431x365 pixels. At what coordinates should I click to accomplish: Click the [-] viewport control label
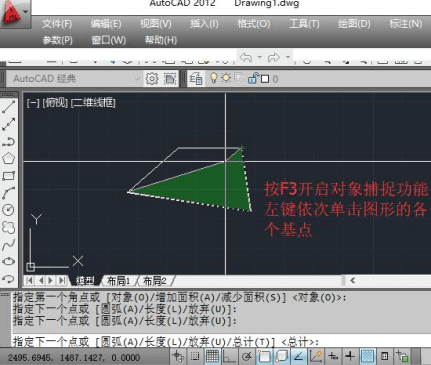(33, 103)
